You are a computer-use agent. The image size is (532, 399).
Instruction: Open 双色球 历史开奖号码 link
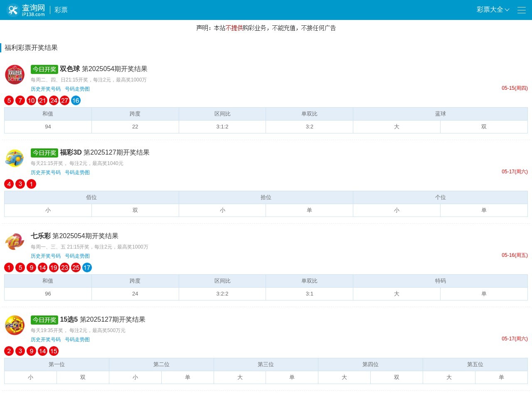[46, 89]
